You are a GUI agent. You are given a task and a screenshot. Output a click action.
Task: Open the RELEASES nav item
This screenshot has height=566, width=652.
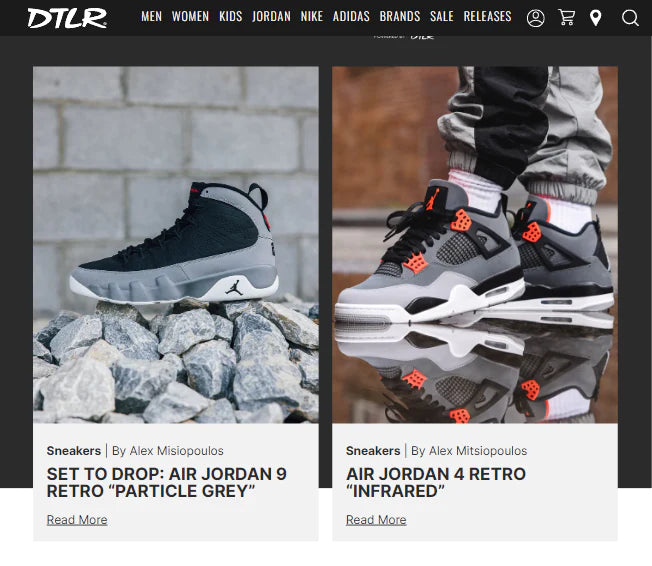(x=487, y=17)
